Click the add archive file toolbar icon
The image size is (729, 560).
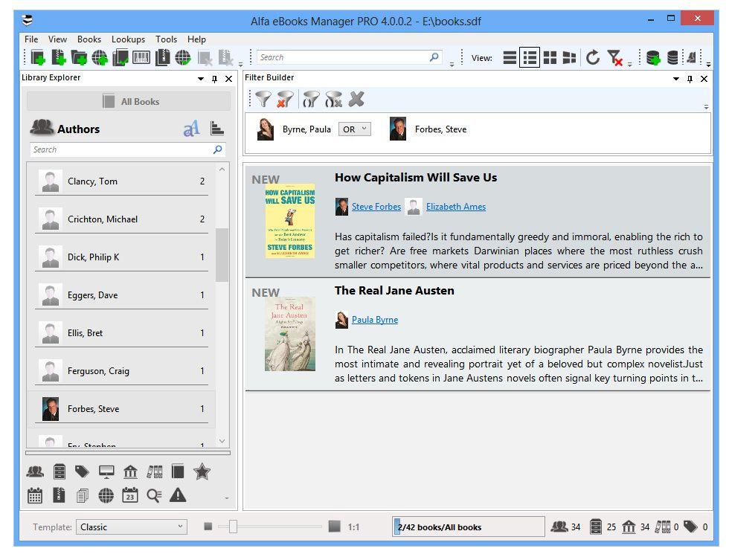59,57
